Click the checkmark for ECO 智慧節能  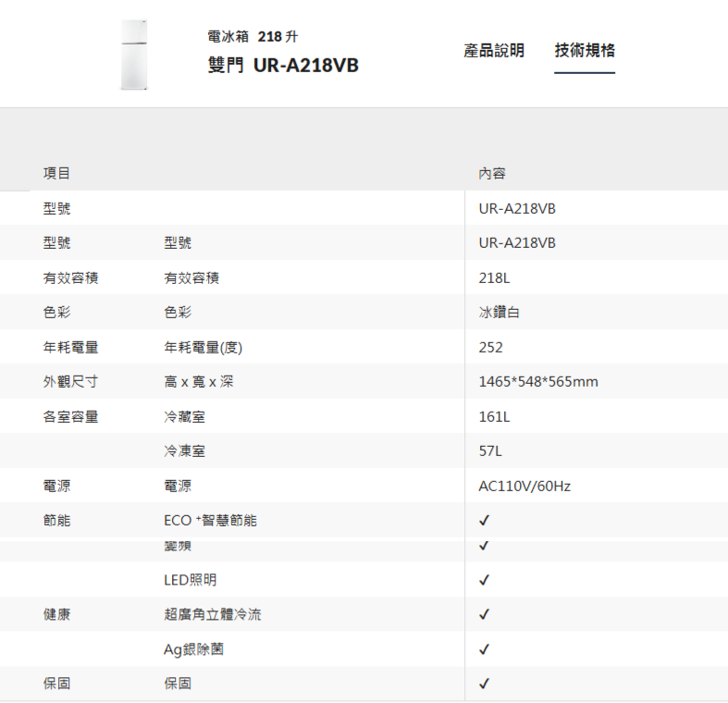pos(485,521)
